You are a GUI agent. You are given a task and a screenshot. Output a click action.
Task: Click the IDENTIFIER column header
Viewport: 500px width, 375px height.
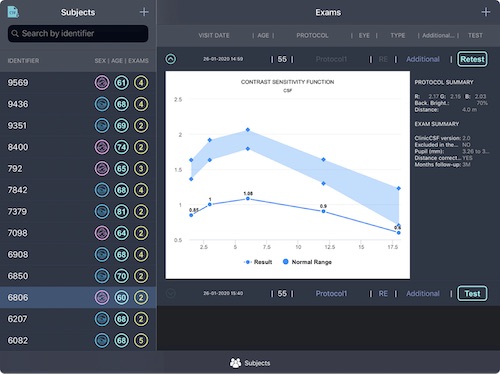click(x=23, y=61)
